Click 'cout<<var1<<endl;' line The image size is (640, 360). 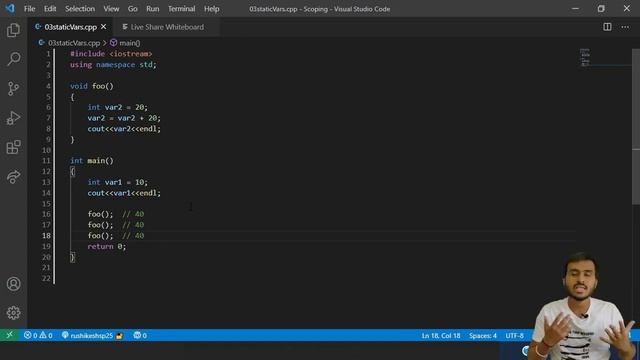coord(124,193)
